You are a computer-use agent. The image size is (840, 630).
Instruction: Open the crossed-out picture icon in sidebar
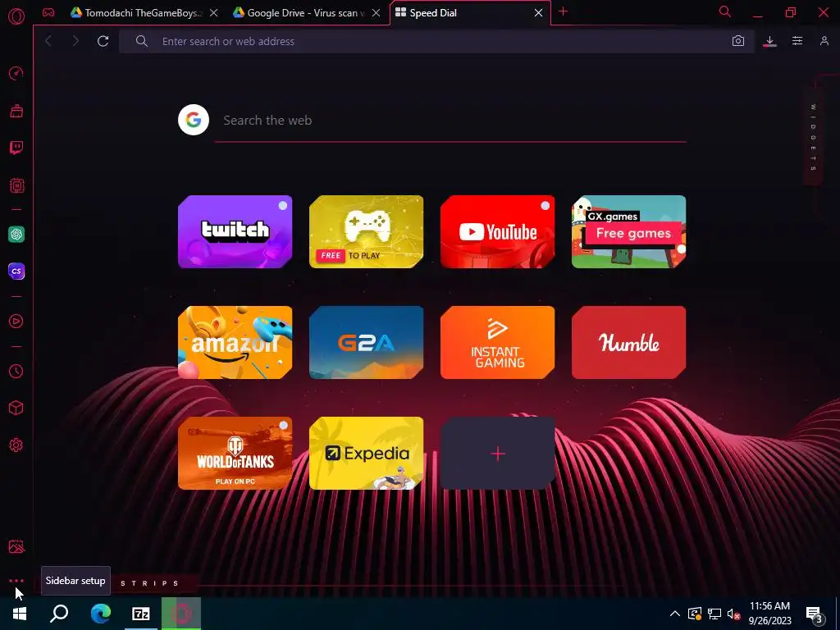16,546
